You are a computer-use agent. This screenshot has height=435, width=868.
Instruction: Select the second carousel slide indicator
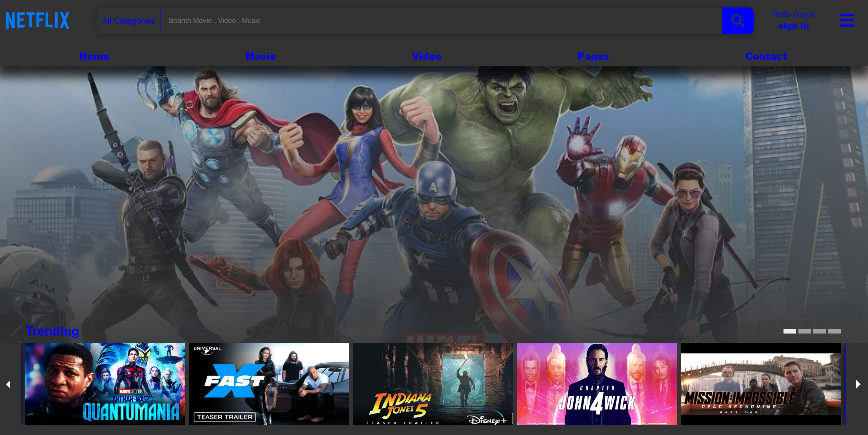[x=805, y=331]
